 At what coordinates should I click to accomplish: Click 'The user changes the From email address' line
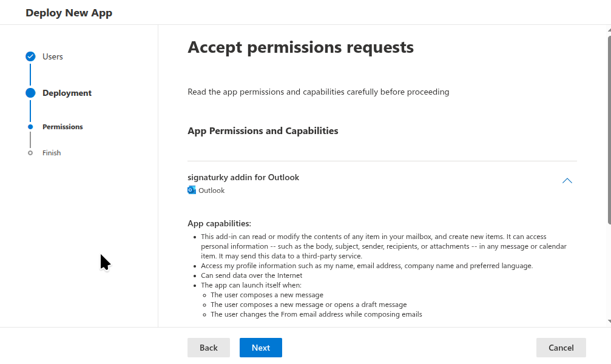(x=316, y=314)
